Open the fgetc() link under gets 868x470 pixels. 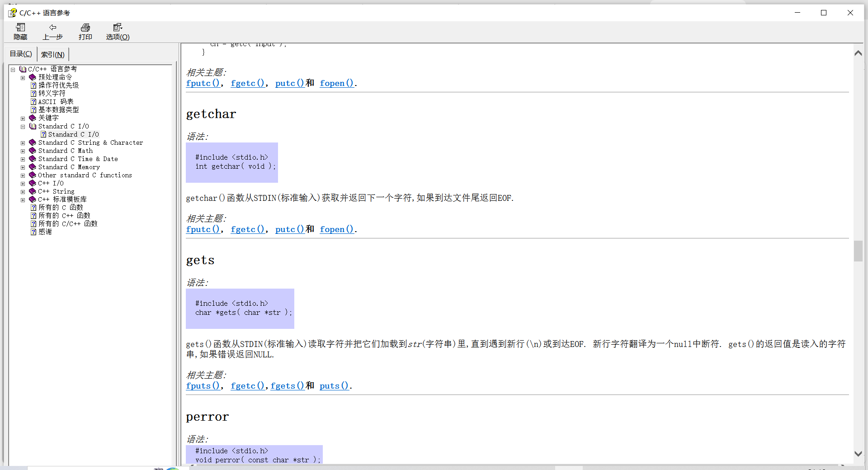(247, 386)
